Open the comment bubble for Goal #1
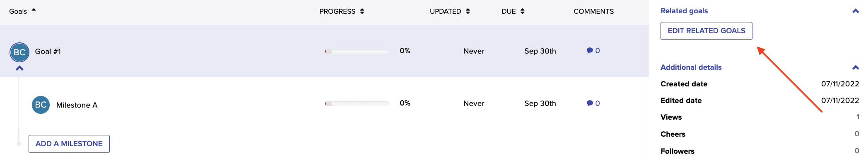Image resolution: width=868 pixels, height=162 pixels. point(590,50)
